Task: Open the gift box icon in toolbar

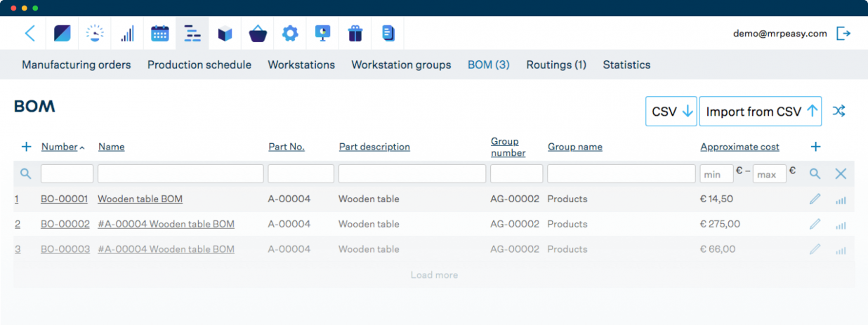Action: point(355,33)
